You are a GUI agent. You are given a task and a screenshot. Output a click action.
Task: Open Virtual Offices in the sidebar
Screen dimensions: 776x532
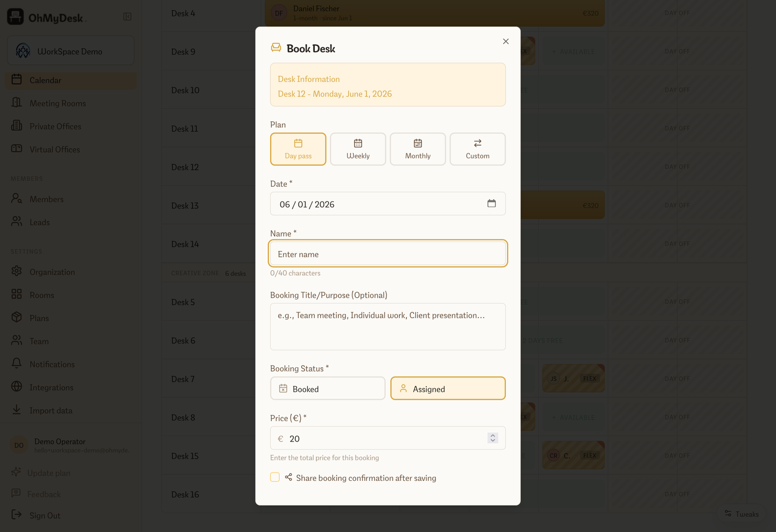71,150
